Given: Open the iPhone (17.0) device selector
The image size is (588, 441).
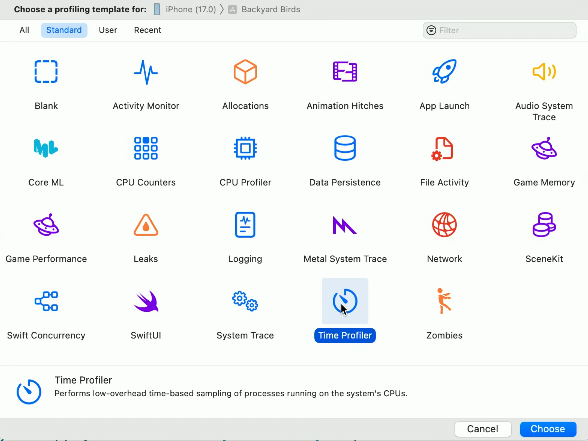Looking at the screenshot, I should [x=185, y=9].
